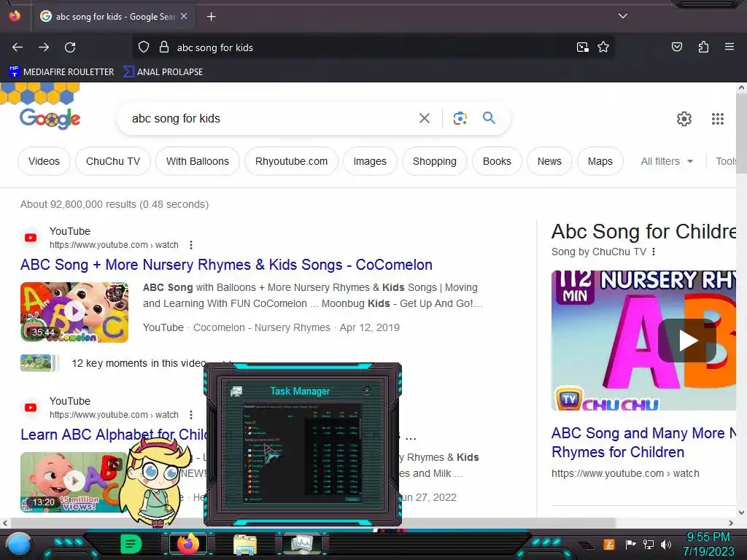Open the Firefox View icon
The height and width of the screenshot is (560, 747).
coord(15,16)
